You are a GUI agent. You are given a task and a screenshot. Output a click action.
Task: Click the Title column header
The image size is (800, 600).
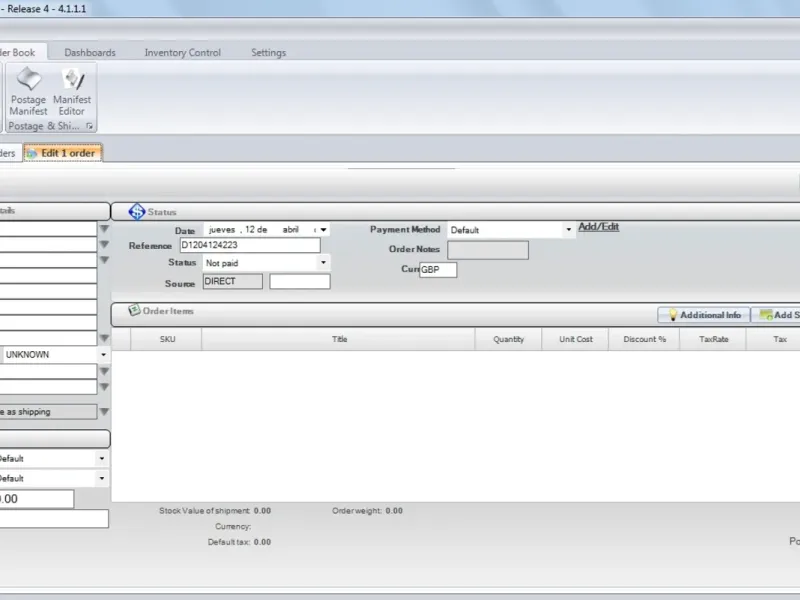pyautogui.click(x=339, y=339)
